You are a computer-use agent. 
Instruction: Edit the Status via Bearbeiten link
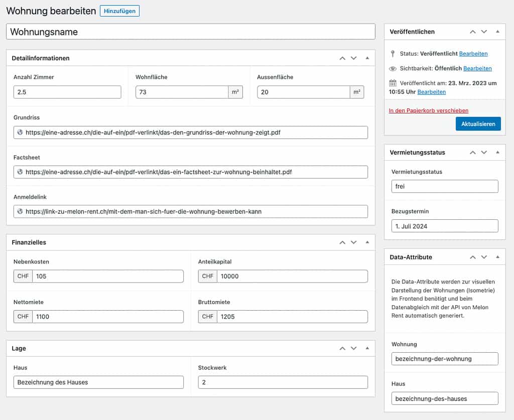[473, 54]
